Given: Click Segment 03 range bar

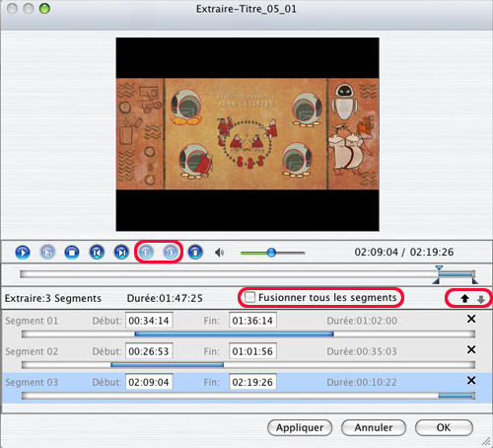Looking at the screenshot, I should coord(248,396).
